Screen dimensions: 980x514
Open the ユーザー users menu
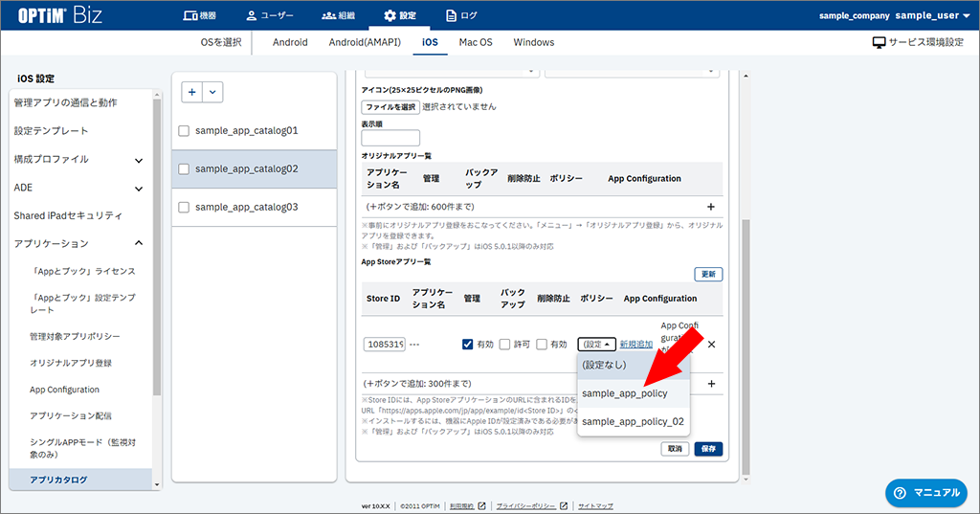[x=269, y=15]
